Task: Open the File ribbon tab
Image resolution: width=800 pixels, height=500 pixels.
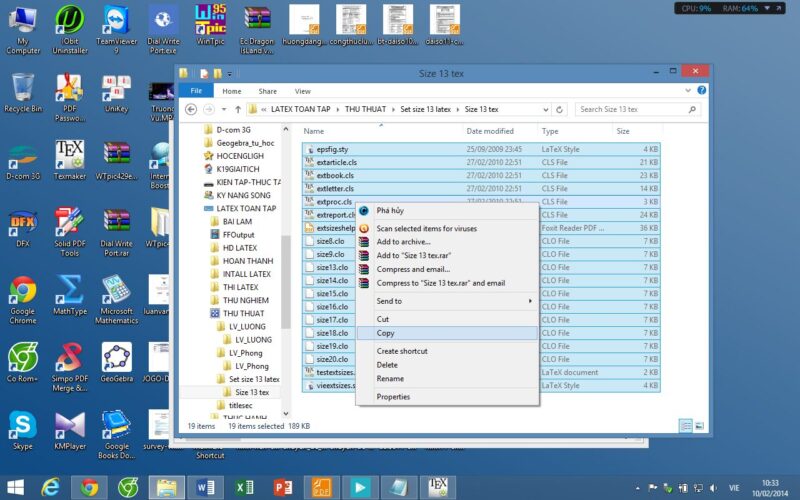Action: (196, 91)
